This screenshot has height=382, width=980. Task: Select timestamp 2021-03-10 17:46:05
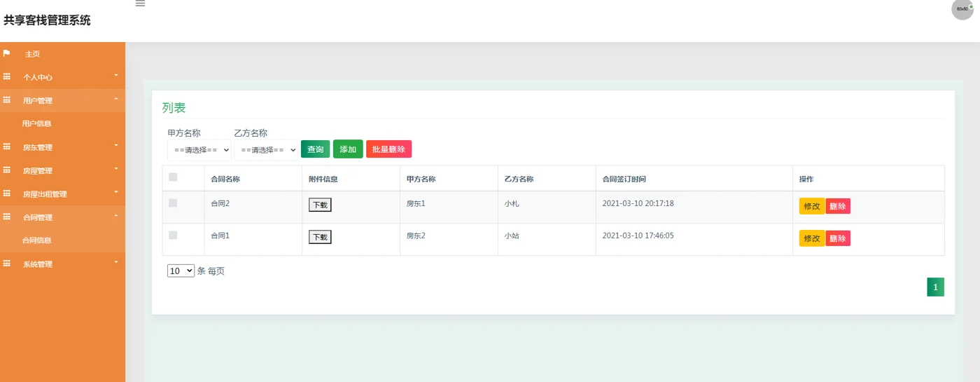638,236
